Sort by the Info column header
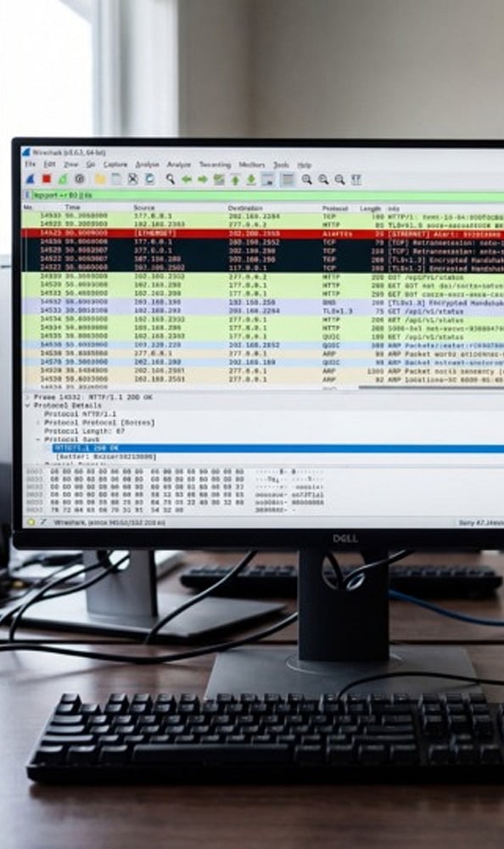The height and width of the screenshot is (849, 504). pyautogui.click(x=394, y=208)
